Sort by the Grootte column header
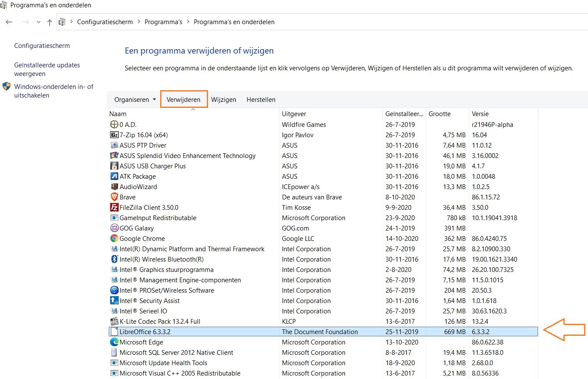588x379 pixels. click(x=447, y=114)
